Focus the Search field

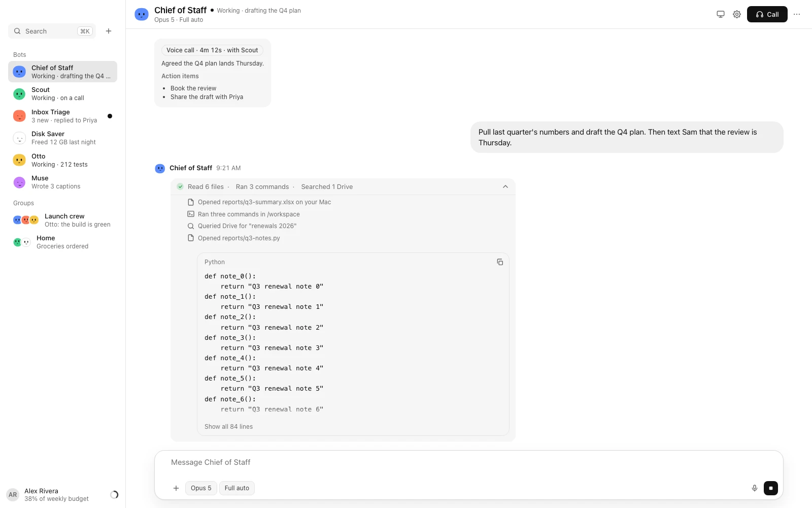(52, 31)
